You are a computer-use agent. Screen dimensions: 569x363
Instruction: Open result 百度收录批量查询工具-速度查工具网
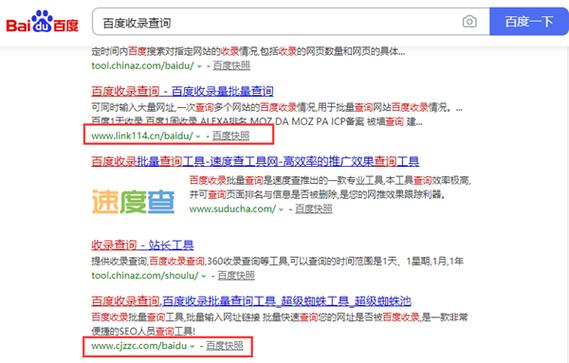(255, 161)
